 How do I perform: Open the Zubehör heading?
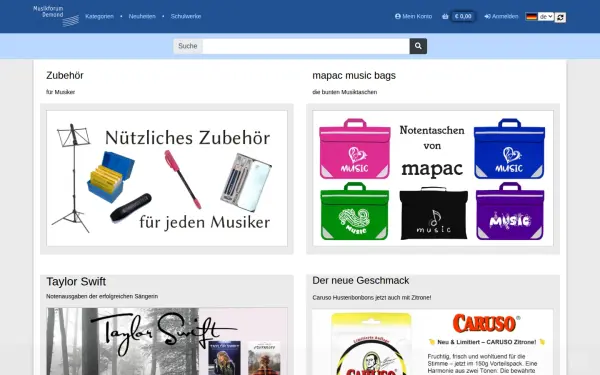(x=65, y=75)
